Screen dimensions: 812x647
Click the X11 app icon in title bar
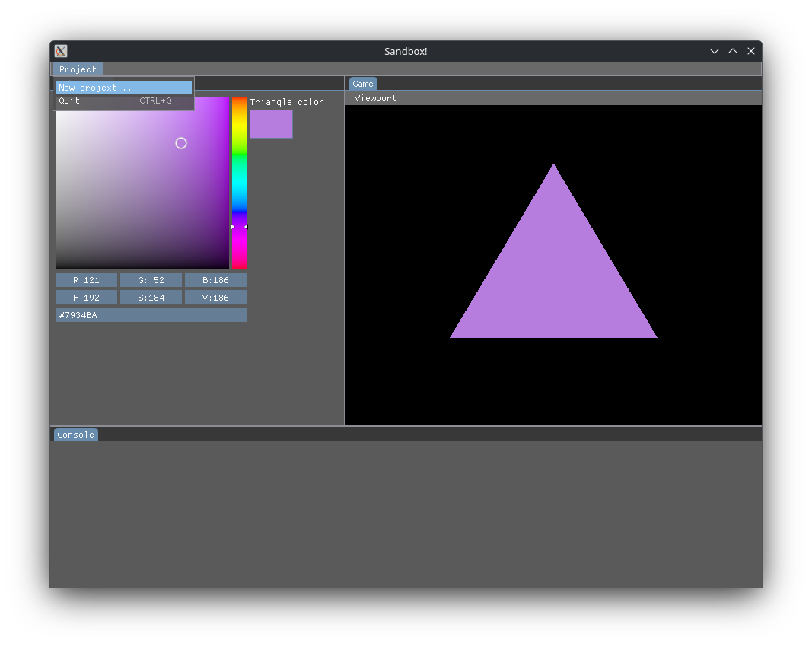61,51
